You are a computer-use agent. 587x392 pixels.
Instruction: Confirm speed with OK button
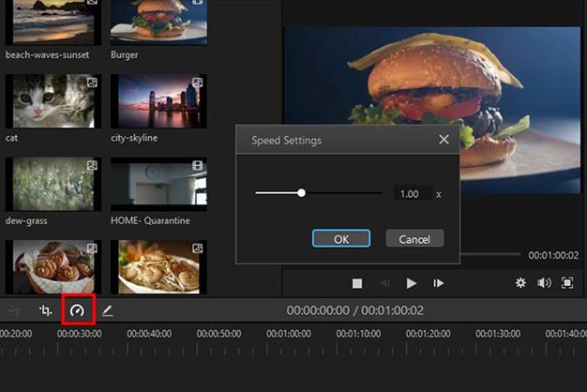341,238
